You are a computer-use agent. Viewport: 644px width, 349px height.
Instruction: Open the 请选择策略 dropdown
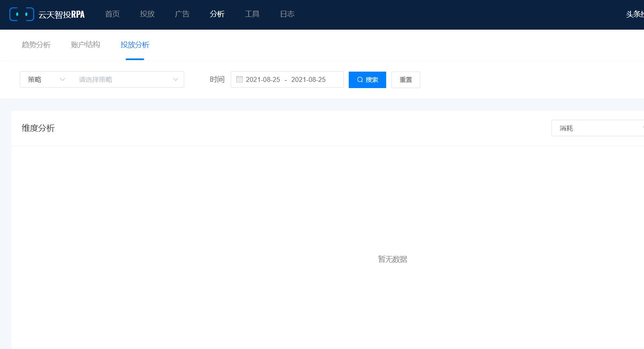pos(128,79)
